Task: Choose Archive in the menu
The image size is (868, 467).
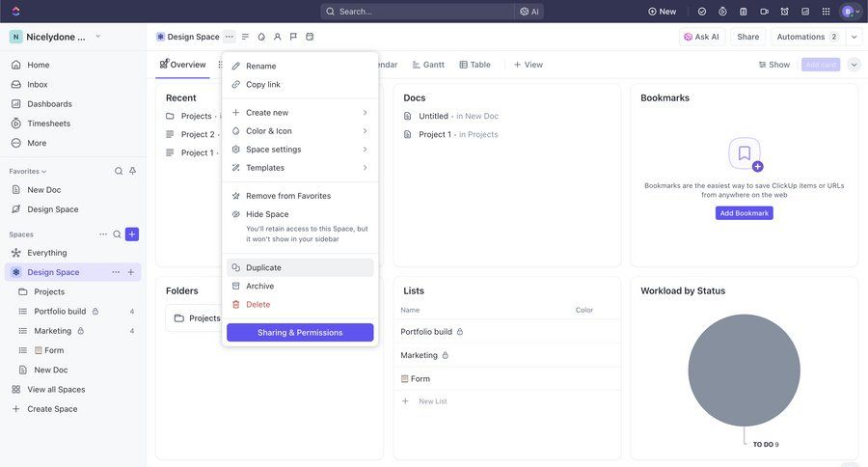Action: pos(300,286)
